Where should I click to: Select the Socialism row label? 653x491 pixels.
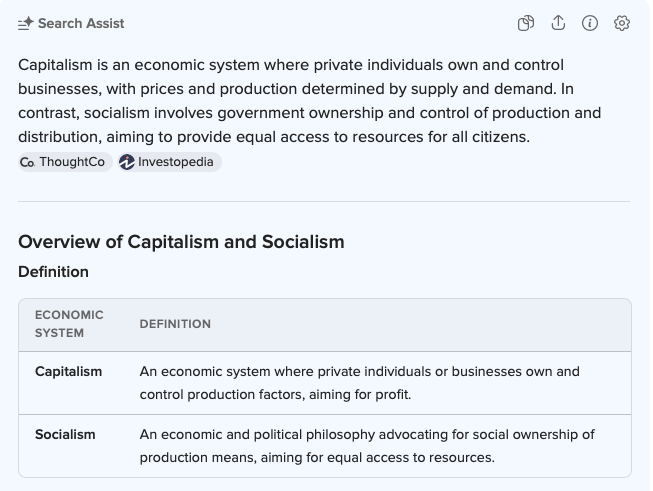point(65,434)
